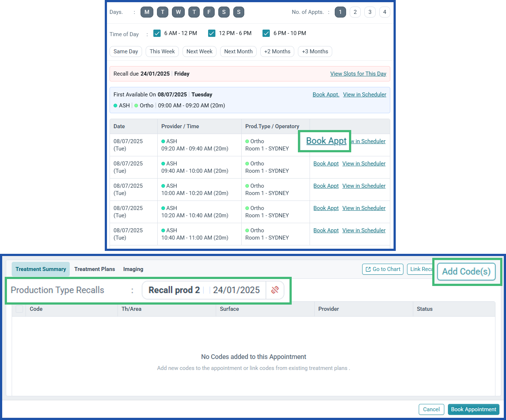Click View Slots for This Day link
Viewport: 506px width, 420px height.
pos(358,74)
